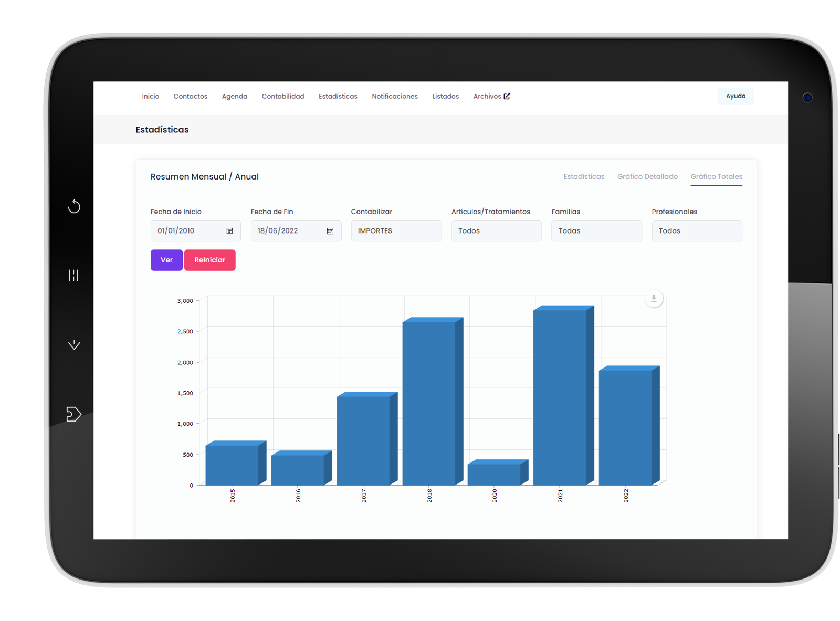Open the Profesionales dropdown
The image size is (840, 621).
tap(697, 231)
